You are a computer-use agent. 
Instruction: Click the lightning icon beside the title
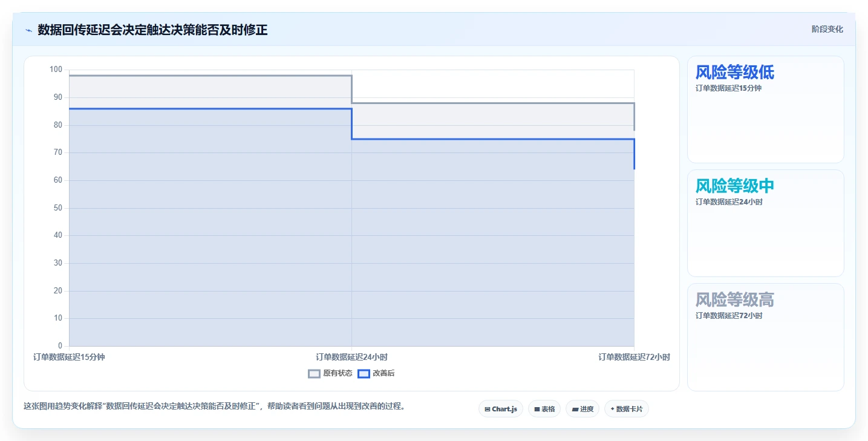click(28, 30)
